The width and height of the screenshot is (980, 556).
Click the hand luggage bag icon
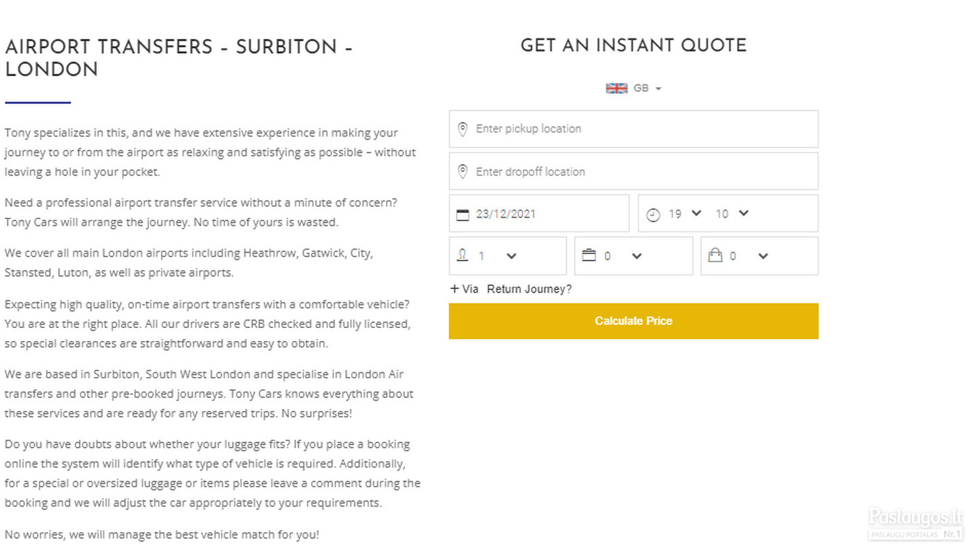point(715,255)
